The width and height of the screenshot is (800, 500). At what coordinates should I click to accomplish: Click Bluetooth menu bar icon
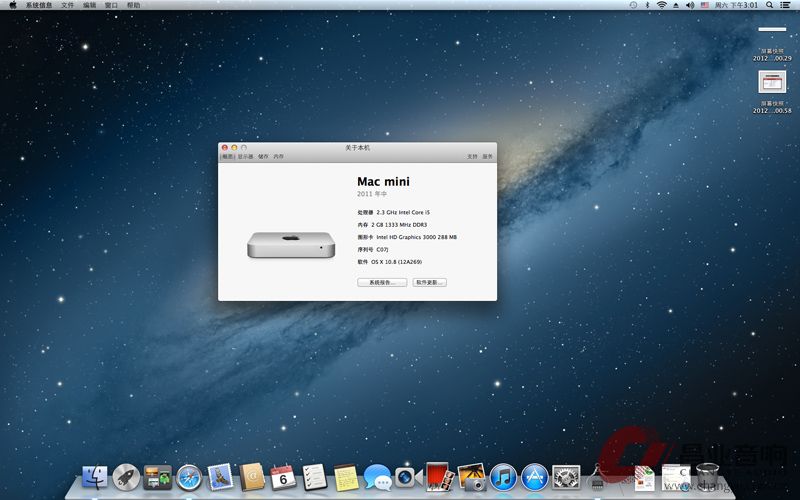tap(647, 5)
